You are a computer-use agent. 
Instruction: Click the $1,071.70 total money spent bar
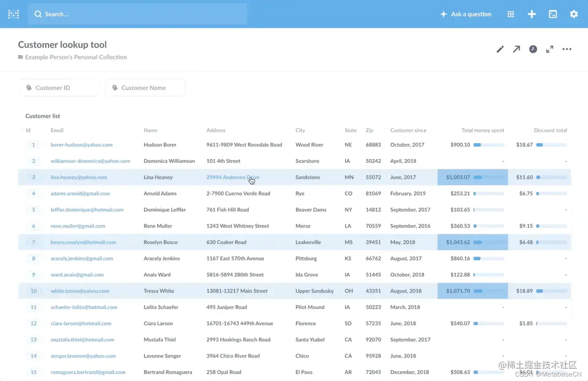coord(472,291)
